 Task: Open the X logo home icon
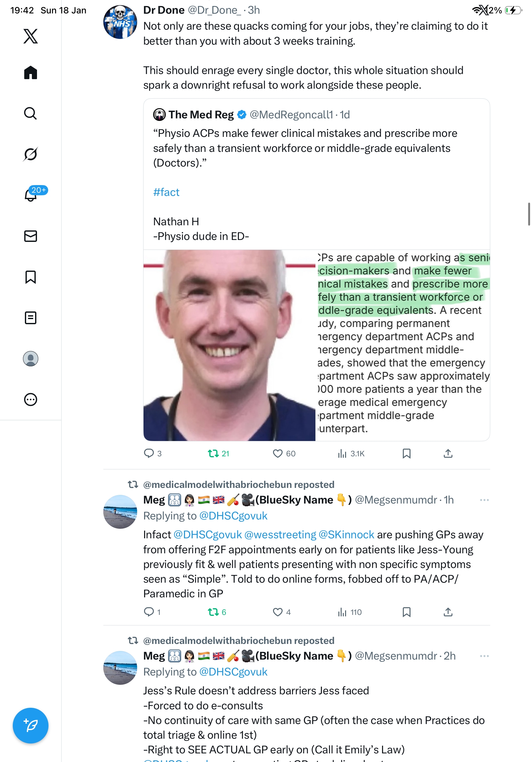coord(31,36)
